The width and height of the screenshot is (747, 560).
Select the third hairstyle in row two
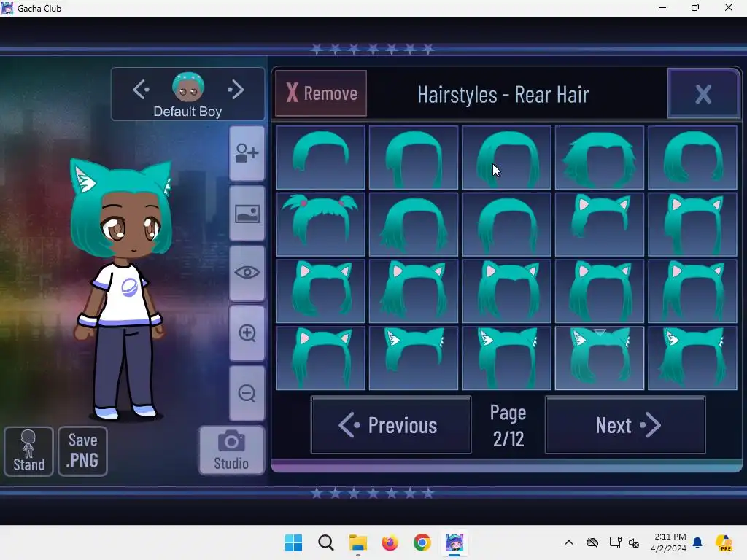(506, 225)
